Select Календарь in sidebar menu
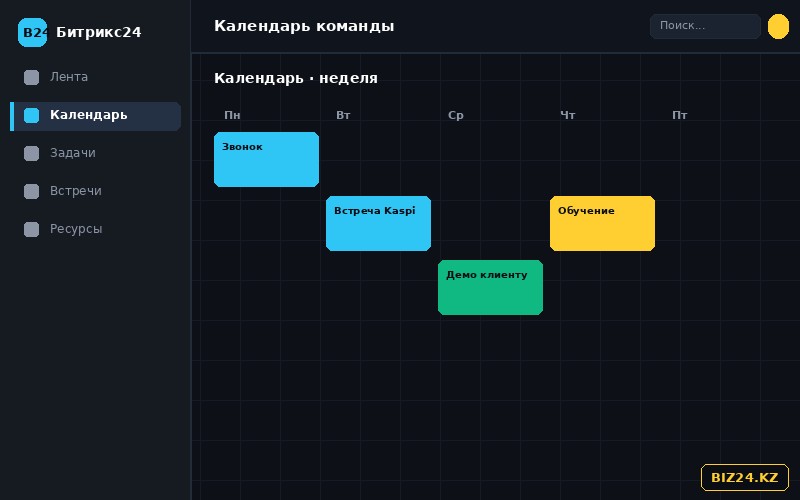The height and width of the screenshot is (500, 800). pyautogui.click(x=95, y=116)
